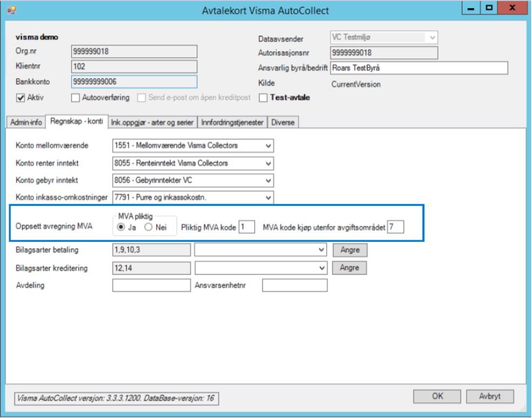
Task: Click the Org.nr field
Action: click(x=134, y=51)
